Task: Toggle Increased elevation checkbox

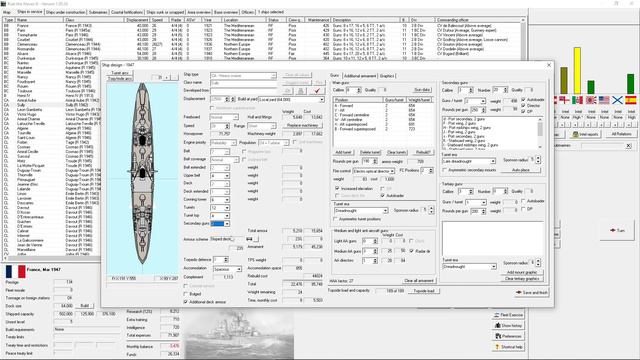Action: click(x=337, y=189)
